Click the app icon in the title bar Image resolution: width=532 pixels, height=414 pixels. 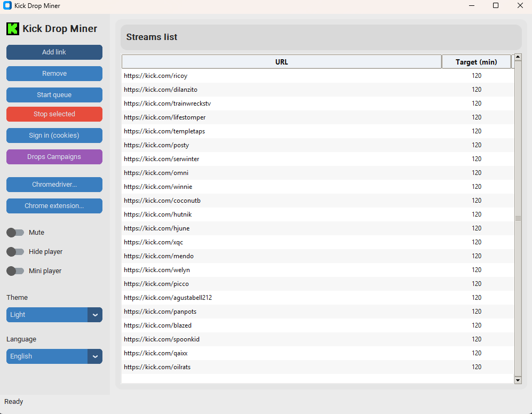(7, 5)
